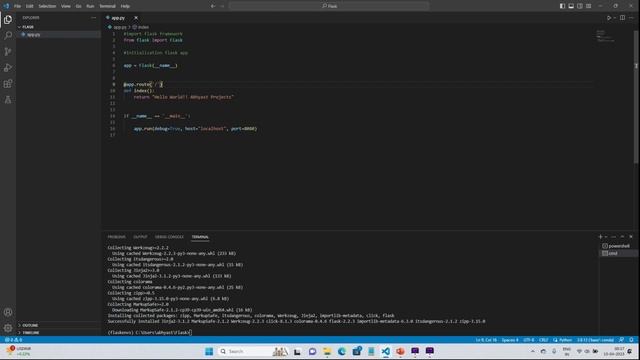Switch to the PROBLEMS panel tab
This screenshot has width=640, height=360.
coord(117,237)
